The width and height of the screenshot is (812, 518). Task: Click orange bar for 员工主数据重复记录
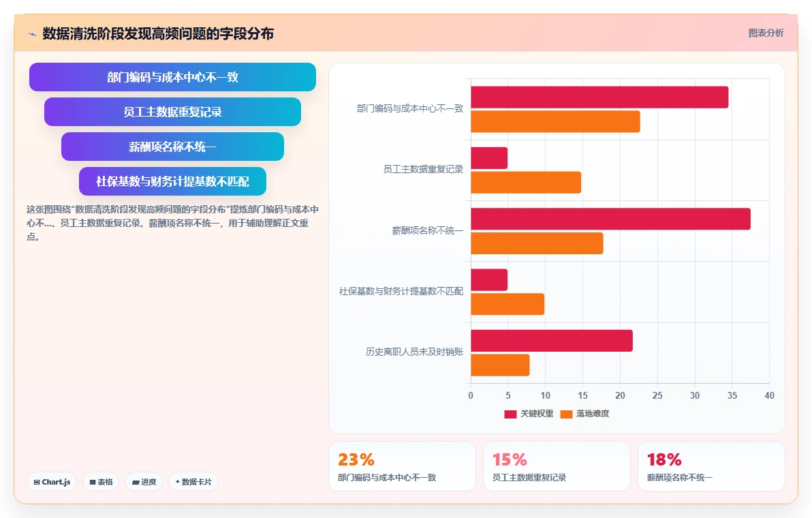(526, 183)
